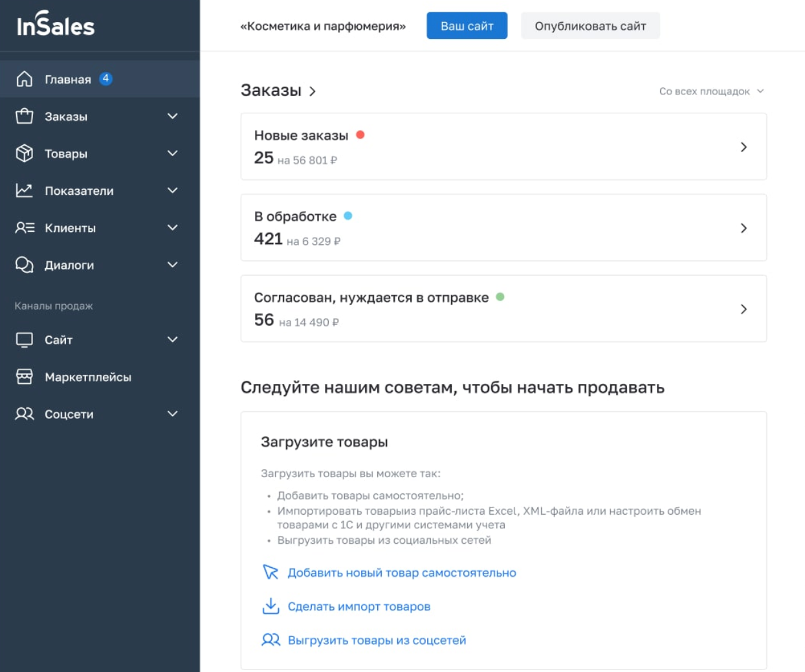Click the «Косметика и парфюмерия» store name
The width and height of the screenshot is (805, 672).
323,26
